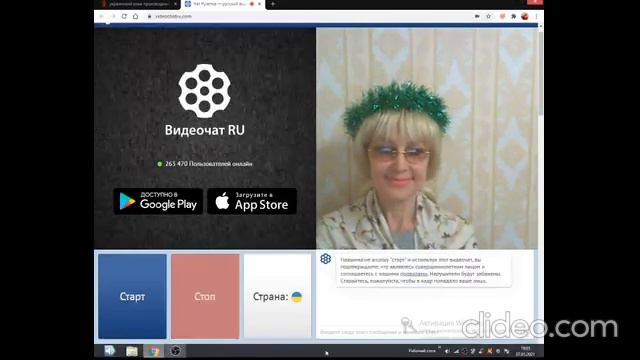Click the browser Home icon
The height and width of the screenshot is (360, 640).
coord(136,16)
